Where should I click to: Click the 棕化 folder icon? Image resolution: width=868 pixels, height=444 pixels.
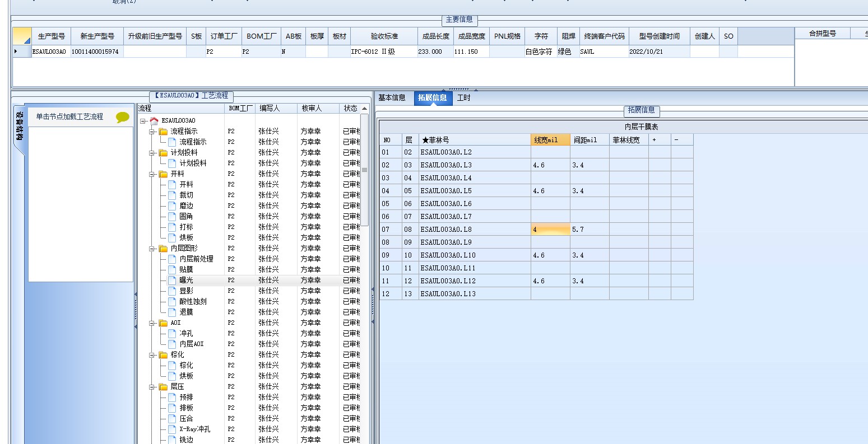163,354
